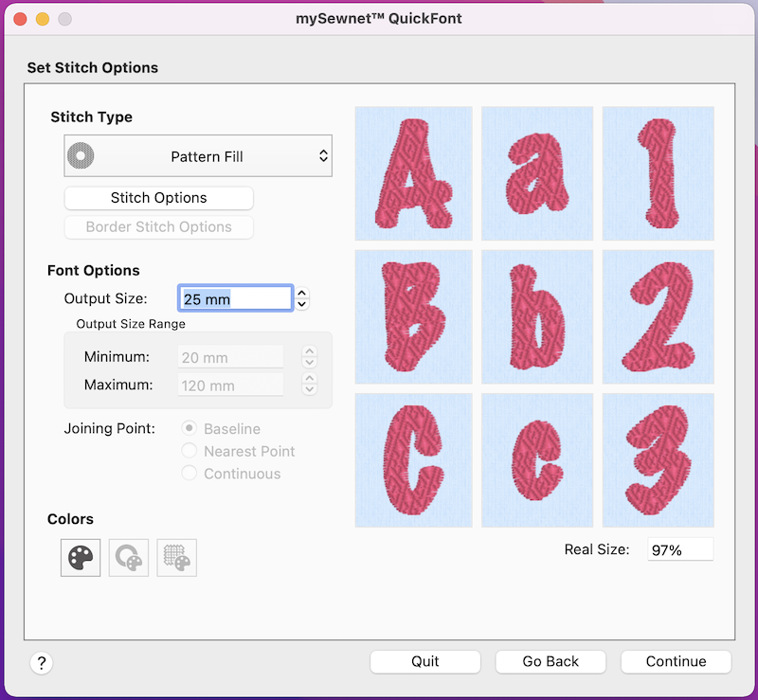This screenshot has width=758, height=700.
Task: Click the Output Size input field
Action: pyautogui.click(x=235, y=298)
